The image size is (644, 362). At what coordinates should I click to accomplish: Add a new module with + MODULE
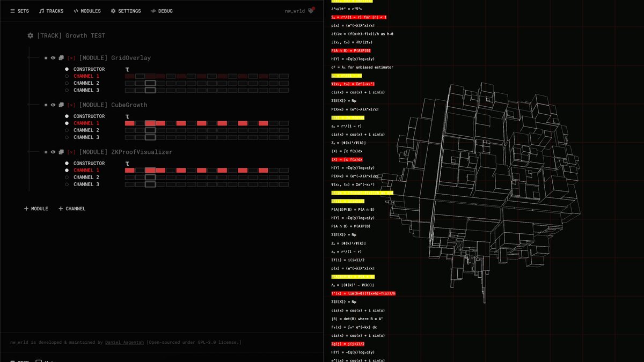[36, 209]
